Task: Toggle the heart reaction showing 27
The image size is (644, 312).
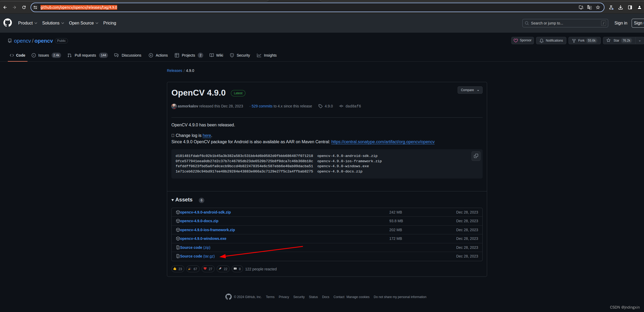Action: (208, 269)
